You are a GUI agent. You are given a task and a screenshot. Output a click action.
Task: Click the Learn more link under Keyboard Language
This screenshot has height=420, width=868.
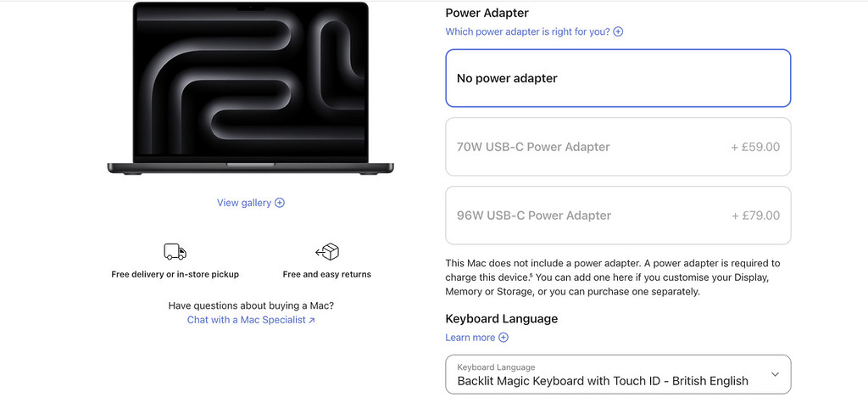(470, 338)
